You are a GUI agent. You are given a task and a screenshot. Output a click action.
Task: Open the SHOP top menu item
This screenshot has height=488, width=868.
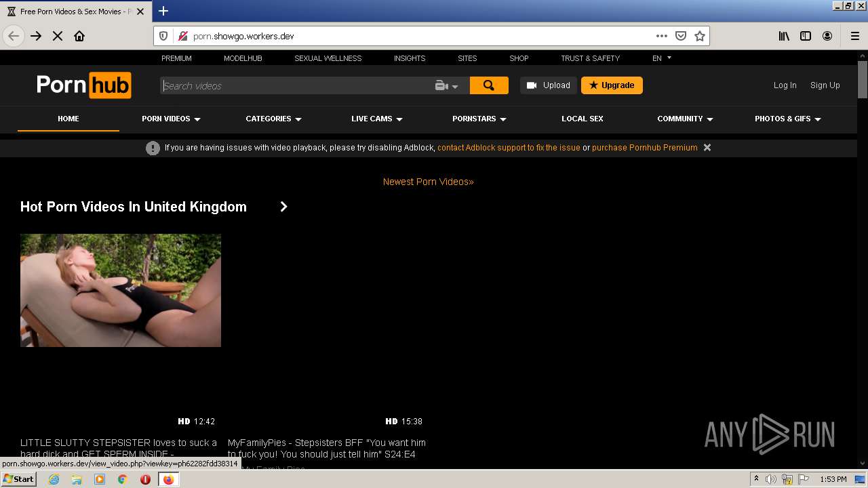pyautogui.click(x=519, y=58)
